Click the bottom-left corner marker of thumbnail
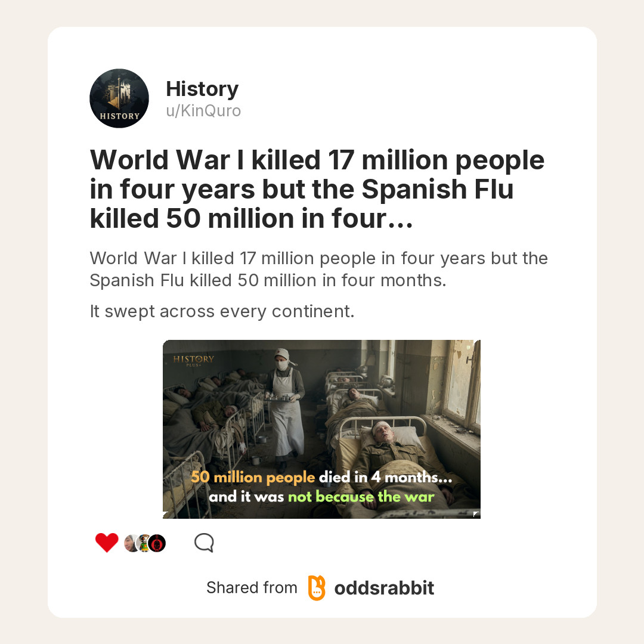Image resolution: width=644 pixels, height=644 pixels. tap(166, 515)
